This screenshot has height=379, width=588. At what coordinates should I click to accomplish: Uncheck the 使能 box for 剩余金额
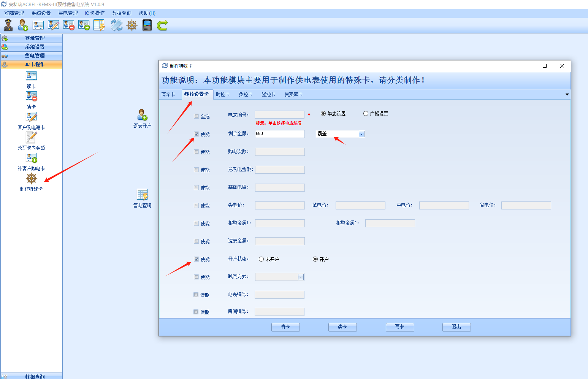click(x=196, y=134)
